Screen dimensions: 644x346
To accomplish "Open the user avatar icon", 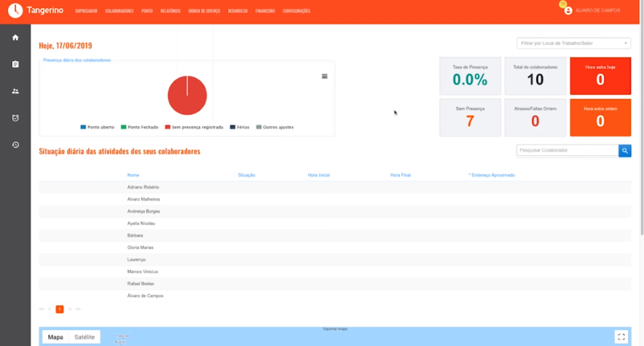I will (x=568, y=11).
